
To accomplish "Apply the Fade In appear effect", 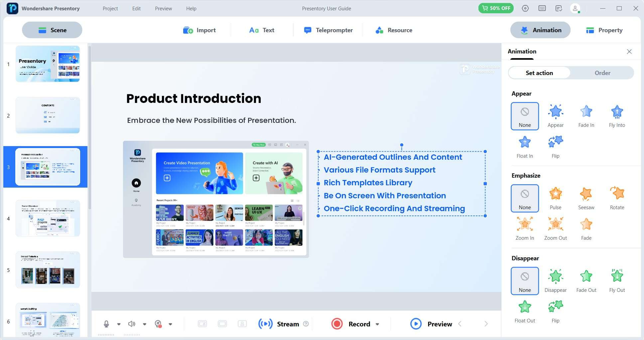I will 586,116.
